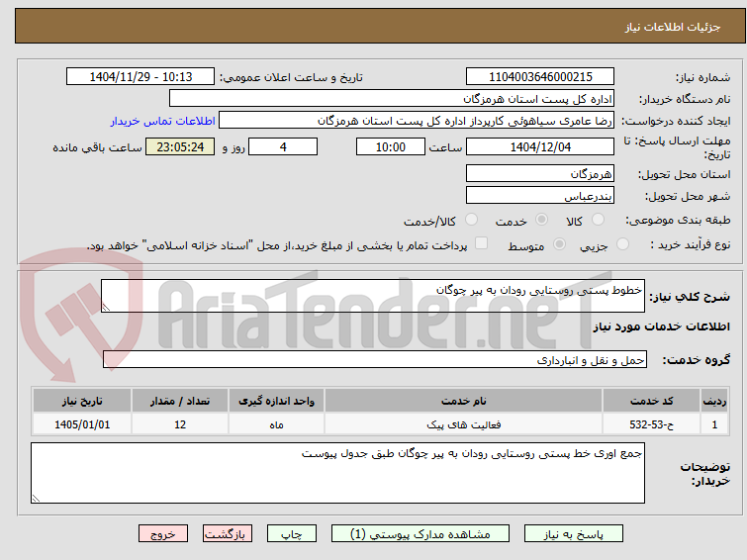Click the خروج exit button
The image size is (747, 560).
(x=163, y=534)
